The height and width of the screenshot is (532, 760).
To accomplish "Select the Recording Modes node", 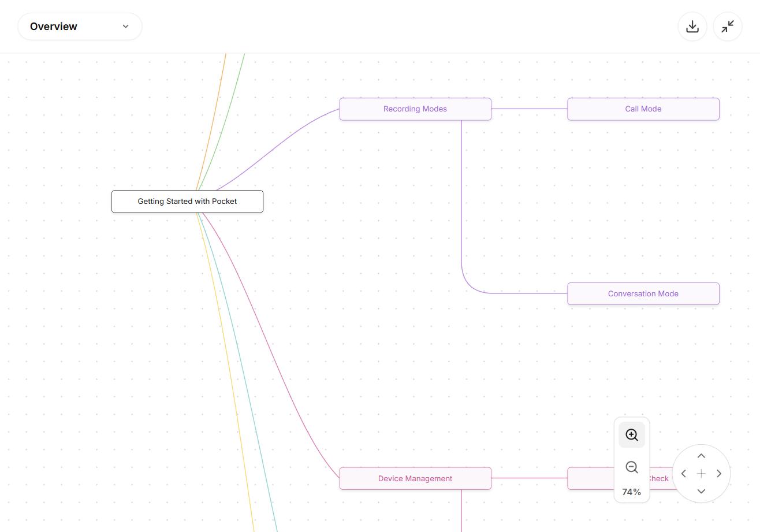I will 415,109.
